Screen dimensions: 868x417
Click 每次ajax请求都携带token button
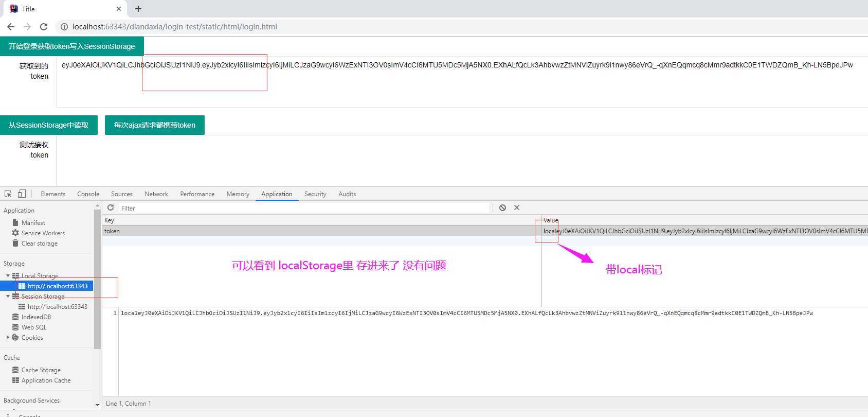coord(155,125)
